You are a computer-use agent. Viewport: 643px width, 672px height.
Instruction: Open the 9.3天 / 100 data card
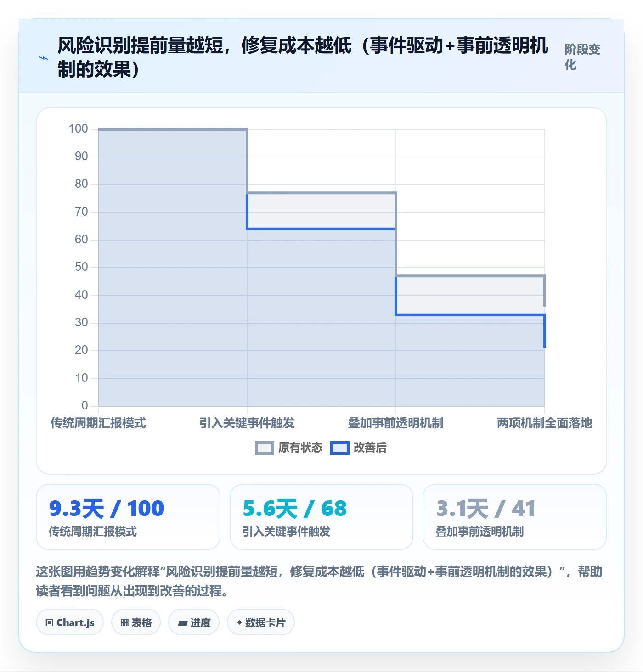pyautogui.click(x=128, y=517)
